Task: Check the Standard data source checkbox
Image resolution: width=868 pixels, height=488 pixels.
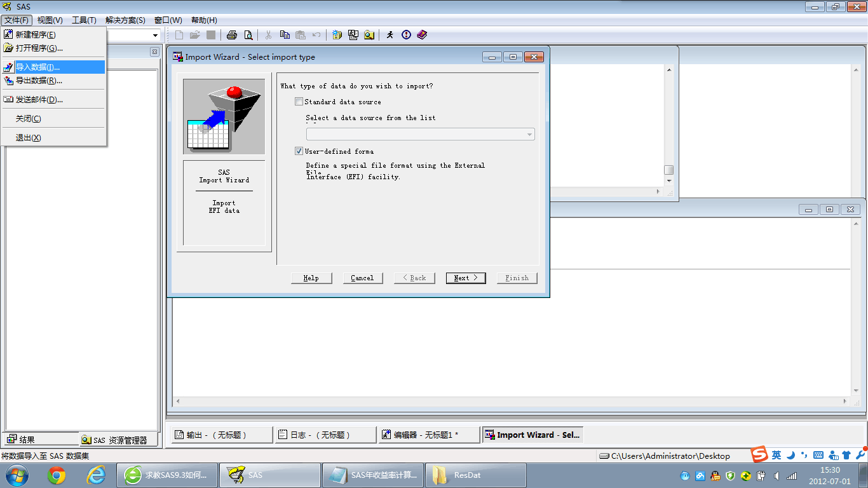Action: (x=299, y=102)
